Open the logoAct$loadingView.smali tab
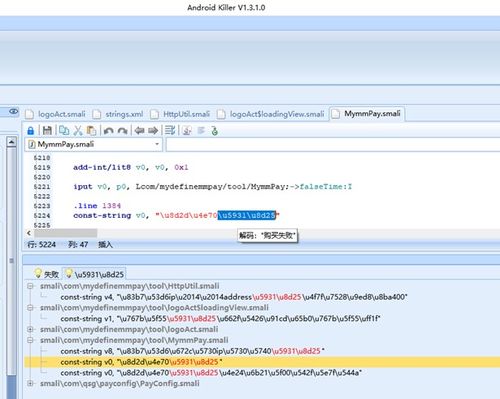This screenshot has width=500, height=399. pyautogui.click(x=271, y=114)
